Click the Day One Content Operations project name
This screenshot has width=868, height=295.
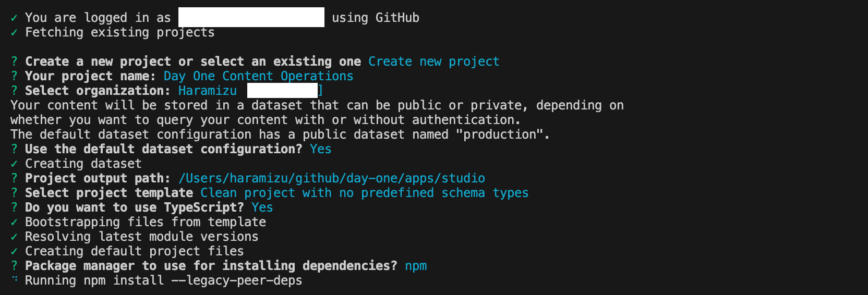(258, 76)
